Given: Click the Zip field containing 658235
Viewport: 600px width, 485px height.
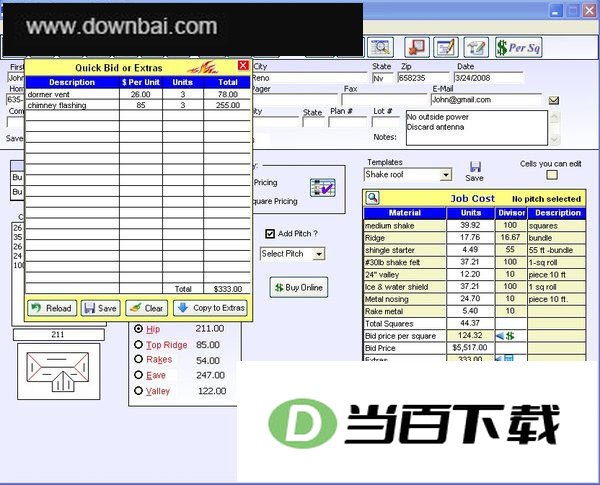Looking at the screenshot, I should tap(423, 78).
